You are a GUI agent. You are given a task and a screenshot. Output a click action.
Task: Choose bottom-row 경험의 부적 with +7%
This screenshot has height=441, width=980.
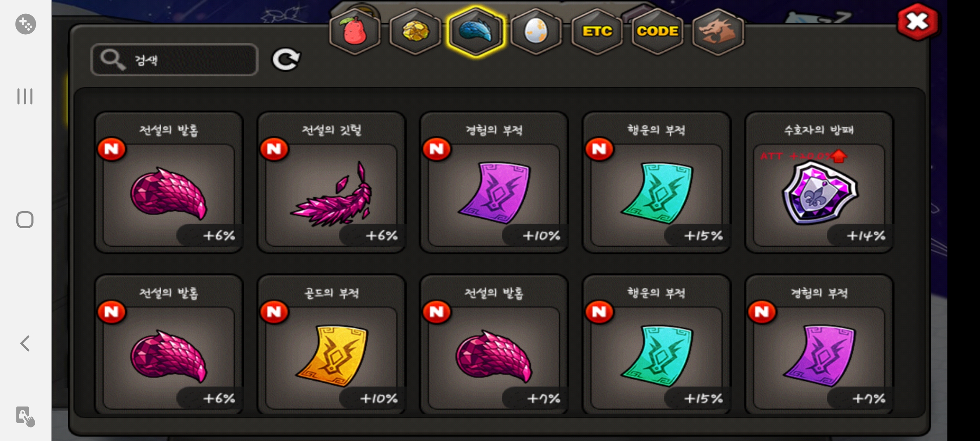(819, 345)
